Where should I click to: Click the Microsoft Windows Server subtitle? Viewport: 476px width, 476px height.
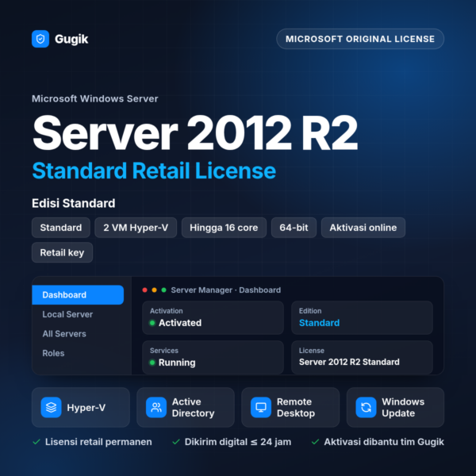pyautogui.click(x=95, y=98)
